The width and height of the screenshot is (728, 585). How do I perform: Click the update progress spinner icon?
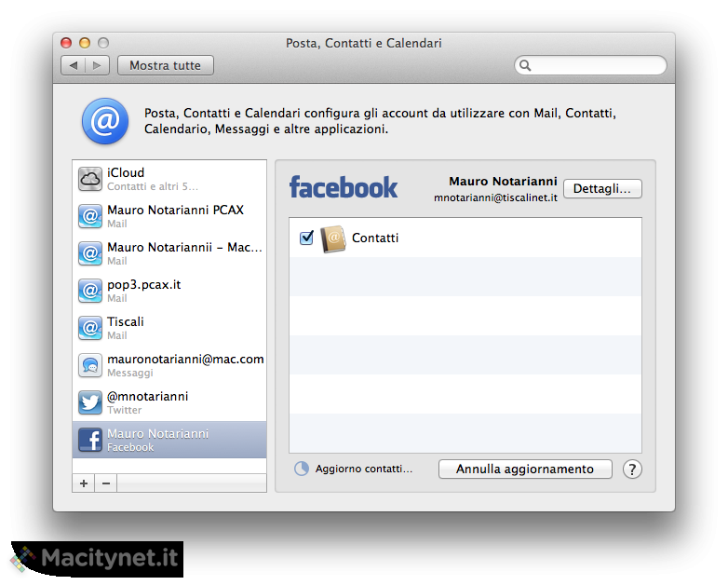302,469
